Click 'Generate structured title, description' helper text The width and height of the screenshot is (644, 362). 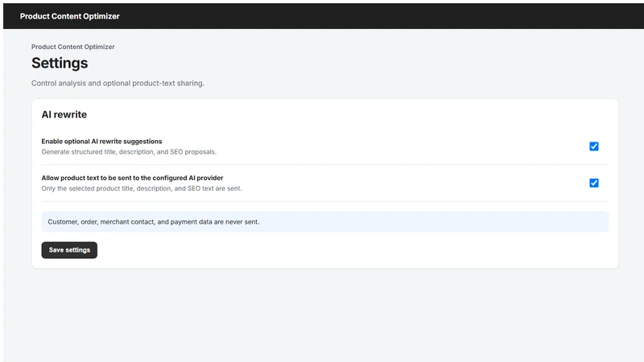pyautogui.click(x=129, y=152)
